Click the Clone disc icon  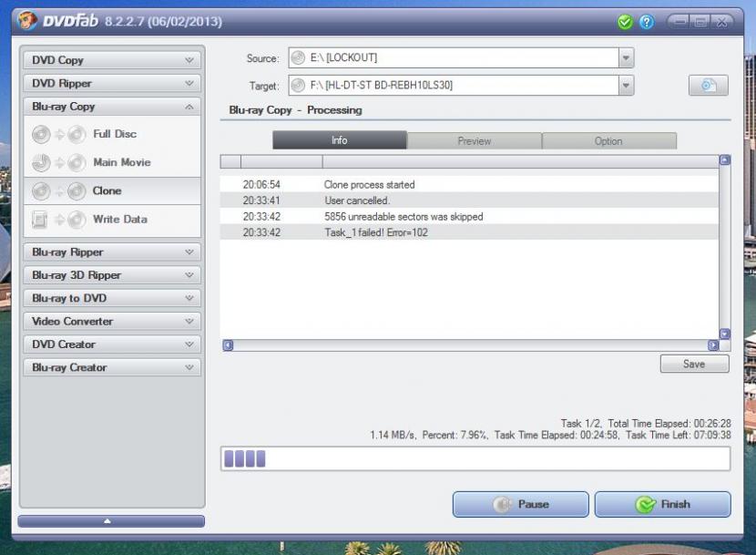coord(41,191)
